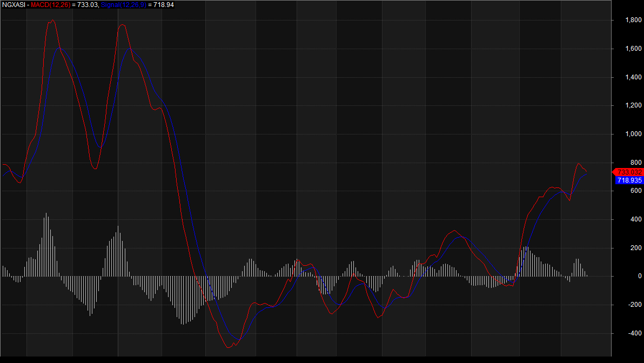Image resolution: width=644 pixels, height=363 pixels.
Task: Click the lowest trough of the red MACD line
Action: [229, 347]
